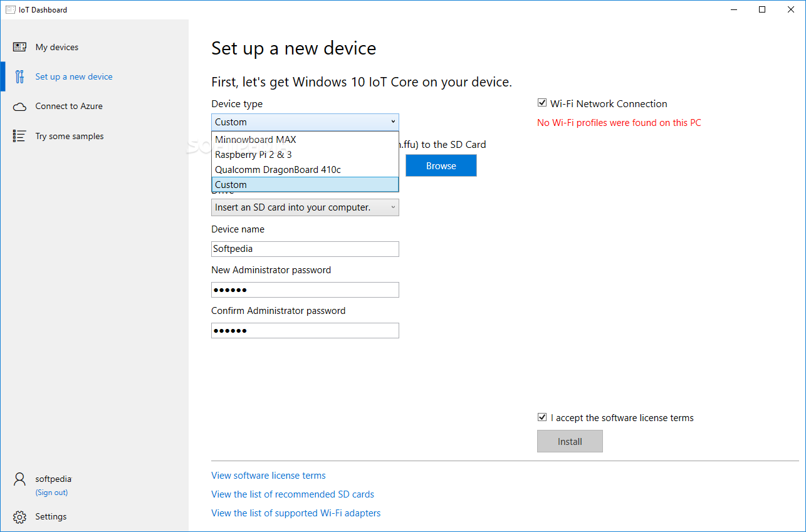Click the Try some samples list icon

[x=19, y=136]
